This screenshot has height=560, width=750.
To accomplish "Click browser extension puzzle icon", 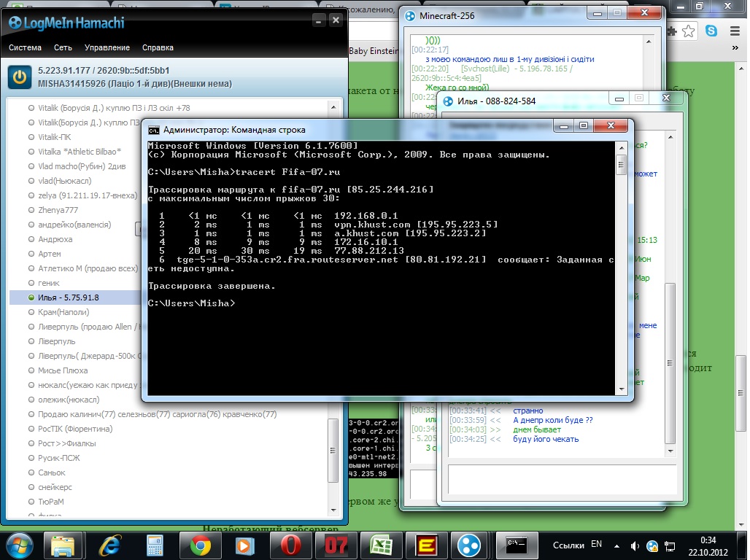I will coord(671,31).
